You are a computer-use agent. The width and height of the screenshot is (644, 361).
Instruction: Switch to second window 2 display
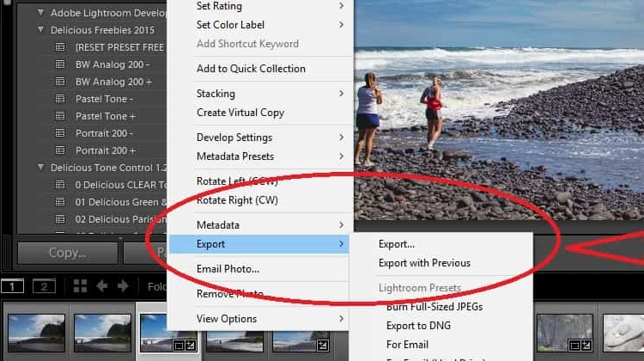pyautogui.click(x=44, y=286)
